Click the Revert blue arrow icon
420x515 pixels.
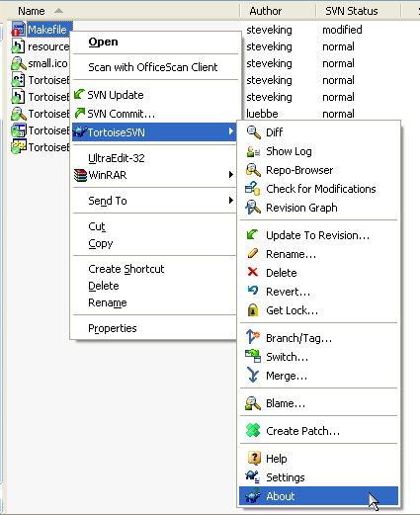point(253,291)
